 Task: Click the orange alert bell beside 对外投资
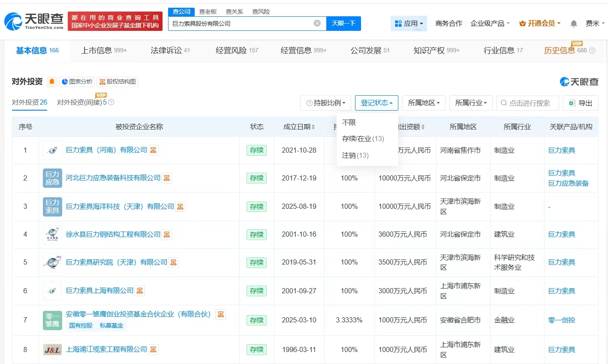coord(52,81)
